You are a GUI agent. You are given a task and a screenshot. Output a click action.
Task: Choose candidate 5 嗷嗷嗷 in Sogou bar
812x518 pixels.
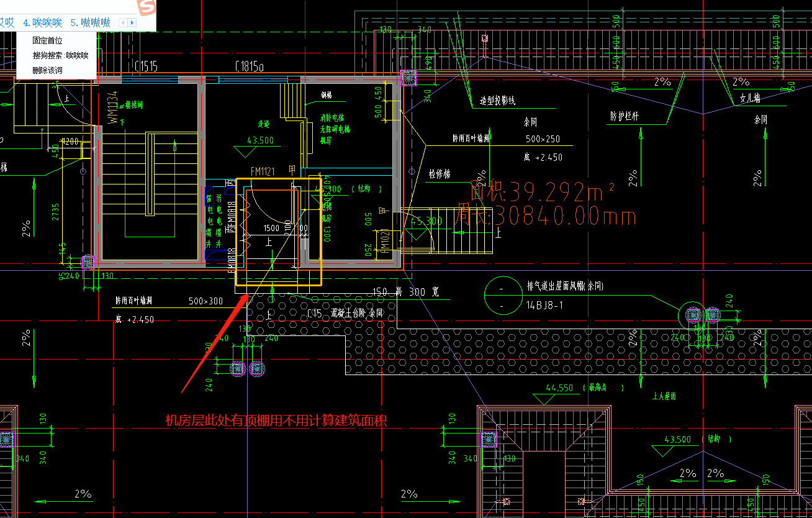91,23
